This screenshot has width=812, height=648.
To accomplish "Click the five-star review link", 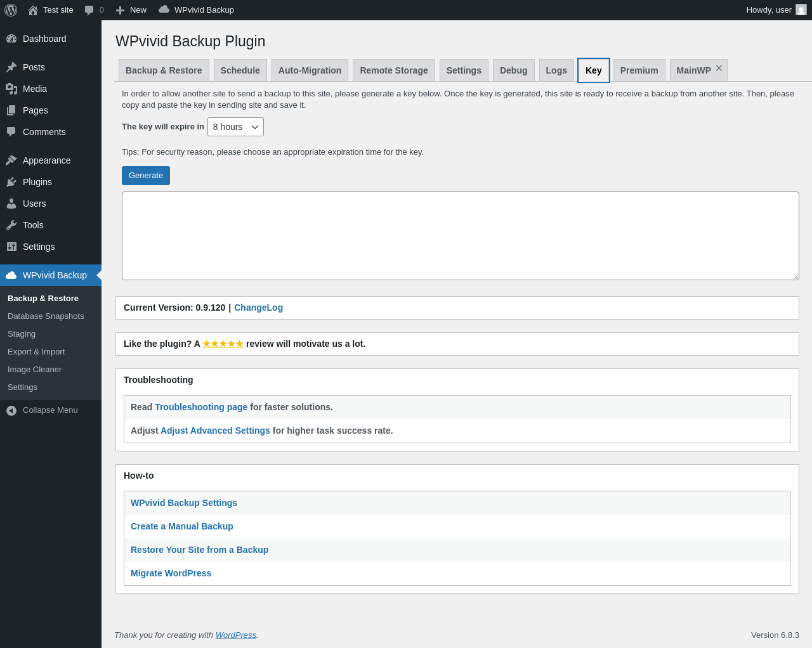I will [223, 344].
